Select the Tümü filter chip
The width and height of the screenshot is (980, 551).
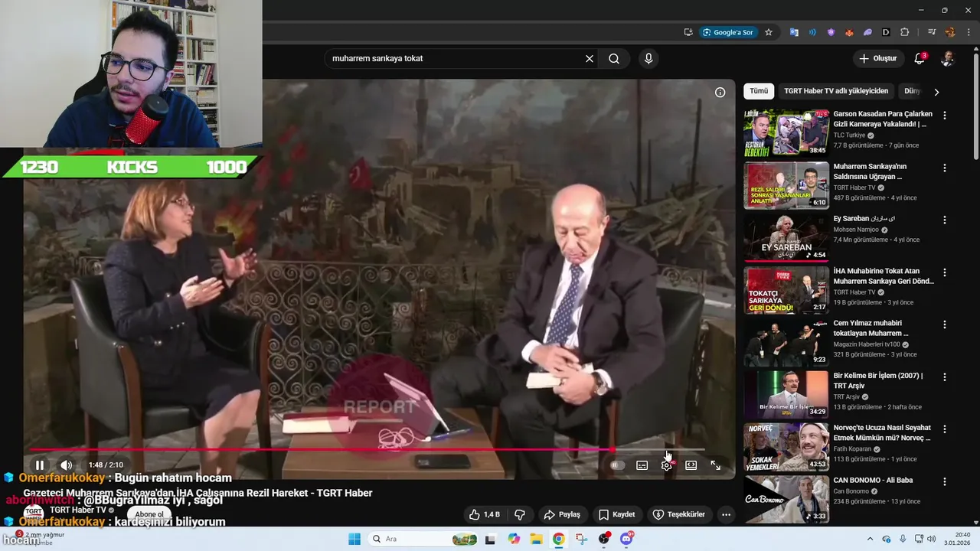[759, 91]
